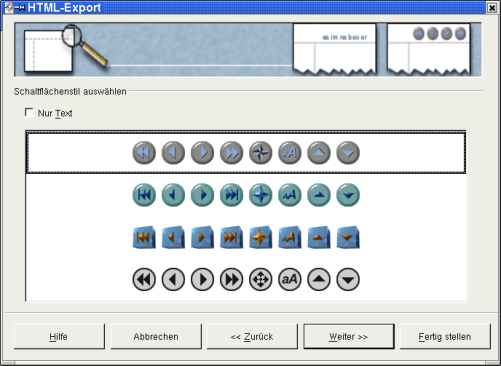Go back with the Zurück button
The image size is (501, 366).
pyautogui.click(x=252, y=337)
